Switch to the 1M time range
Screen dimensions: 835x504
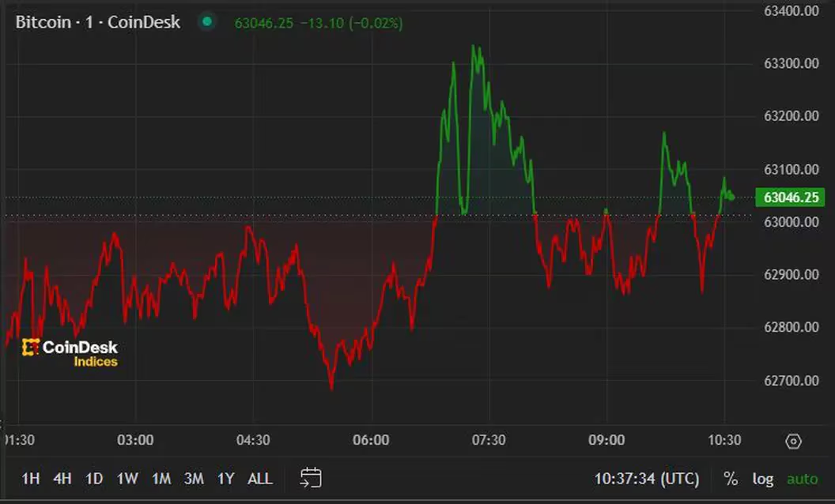point(161,479)
